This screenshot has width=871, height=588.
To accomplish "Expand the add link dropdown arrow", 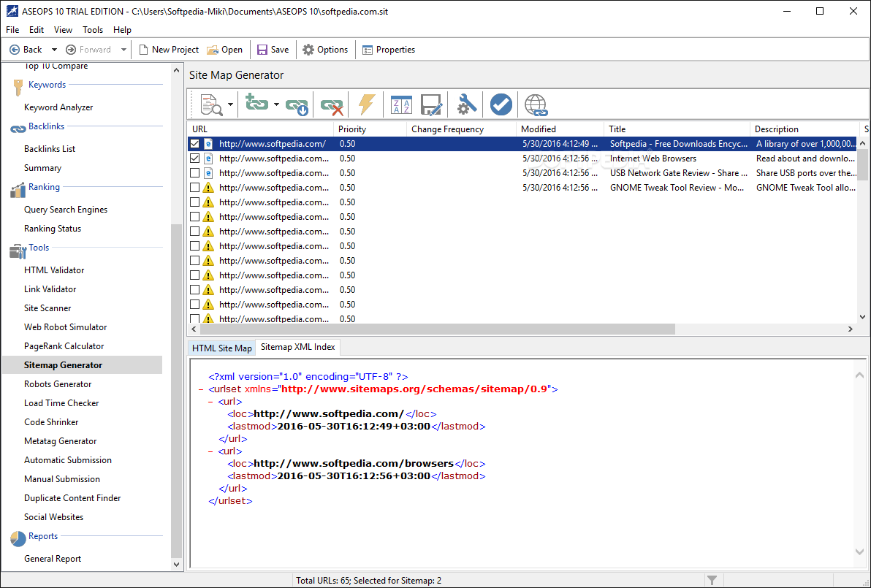I will click(x=276, y=104).
